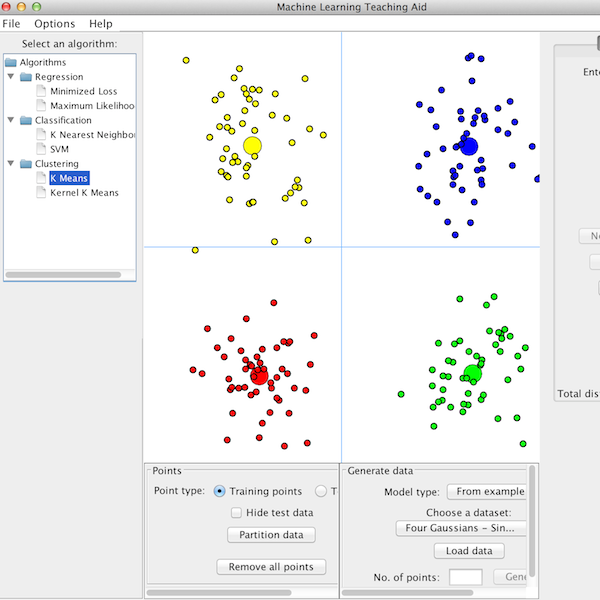Screen dimensions: 600x600
Task: Click the Generate data panel horizontal scrollbar
Action: coord(407,592)
